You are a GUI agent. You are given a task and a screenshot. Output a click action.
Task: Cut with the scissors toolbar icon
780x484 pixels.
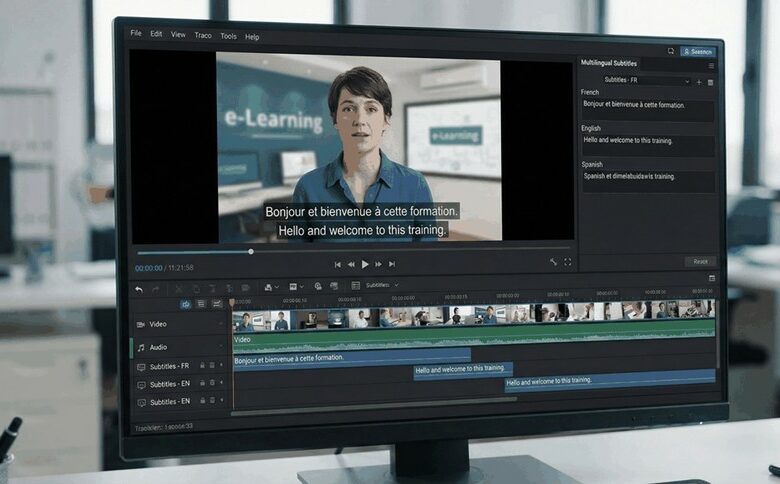pos(179,289)
